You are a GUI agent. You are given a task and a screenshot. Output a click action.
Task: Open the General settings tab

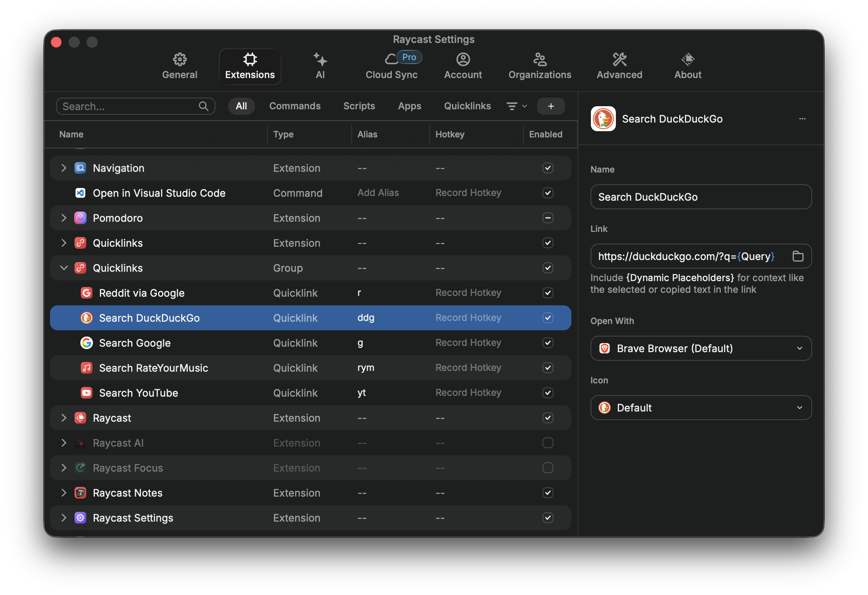[x=180, y=66]
